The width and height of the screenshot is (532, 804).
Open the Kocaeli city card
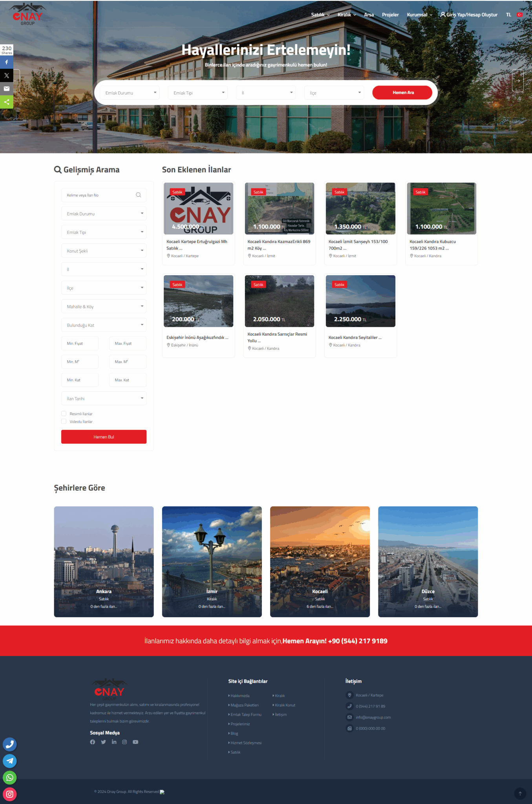pyautogui.click(x=320, y=562)
